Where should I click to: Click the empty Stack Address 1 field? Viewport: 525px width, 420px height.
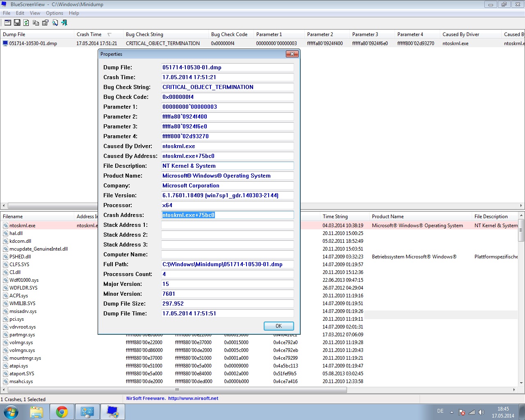(228, 225)
